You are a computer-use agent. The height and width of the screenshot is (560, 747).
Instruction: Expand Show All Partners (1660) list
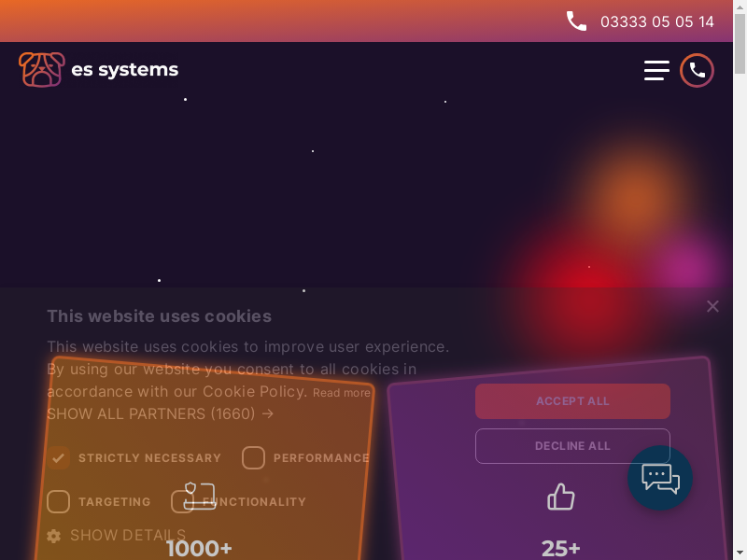(160, 413)
